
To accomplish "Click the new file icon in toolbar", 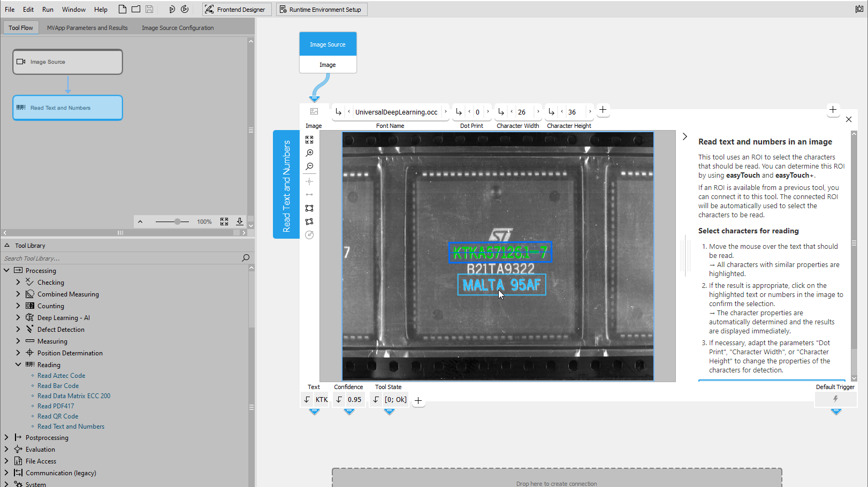I will [x=123, y=9].
